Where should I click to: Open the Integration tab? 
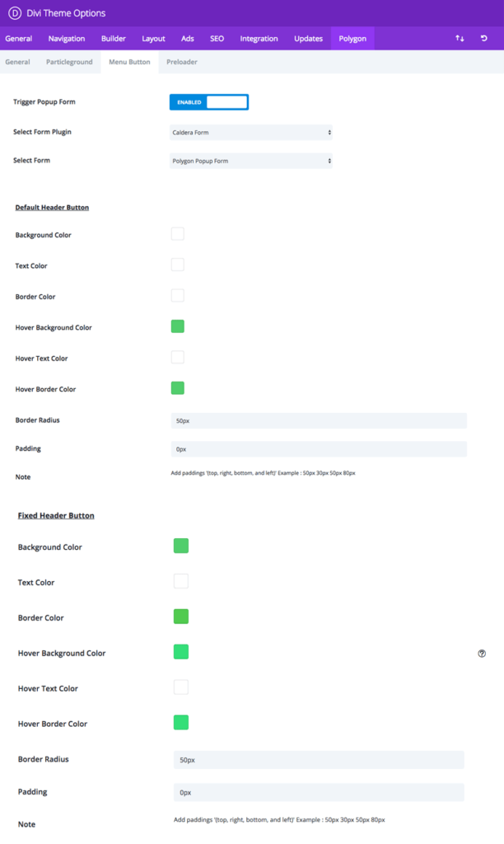click(x=259, y=39)
